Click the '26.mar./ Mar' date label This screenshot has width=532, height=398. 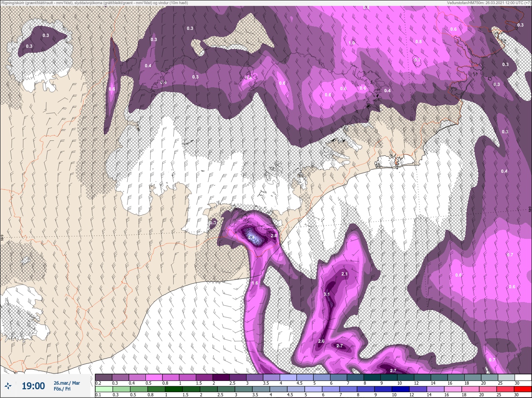pos(66,383)
